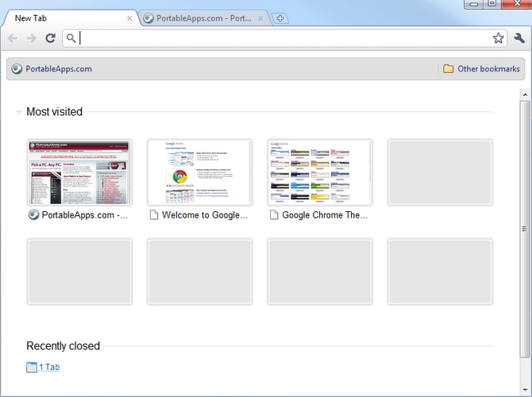Open a new tab with plus button
Screen dimensions: 532x397
click(x=279, y=18)
